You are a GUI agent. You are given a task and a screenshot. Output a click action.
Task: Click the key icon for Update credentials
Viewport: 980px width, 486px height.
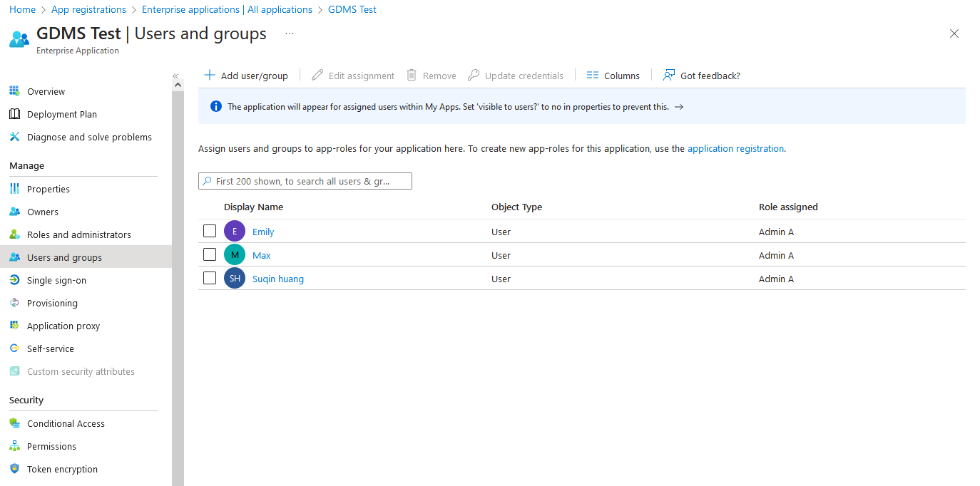click(x=474, y=75)
